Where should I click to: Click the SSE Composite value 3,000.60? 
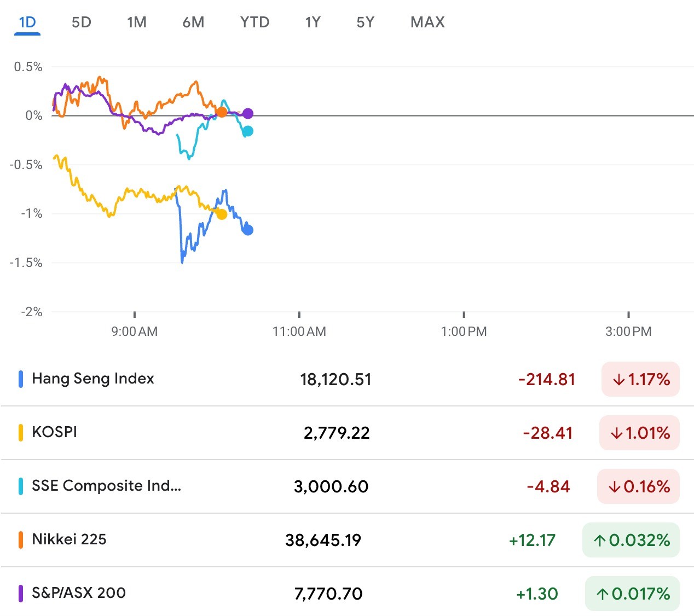pyautogui.click(x=331, y=486)
